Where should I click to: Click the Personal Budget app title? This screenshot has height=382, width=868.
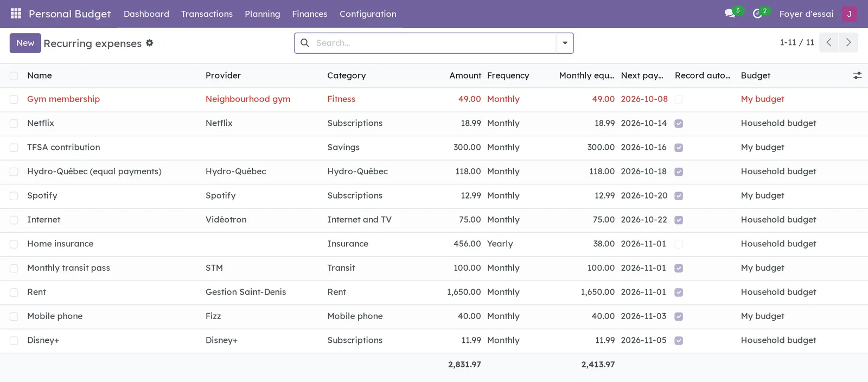[69, 14]
